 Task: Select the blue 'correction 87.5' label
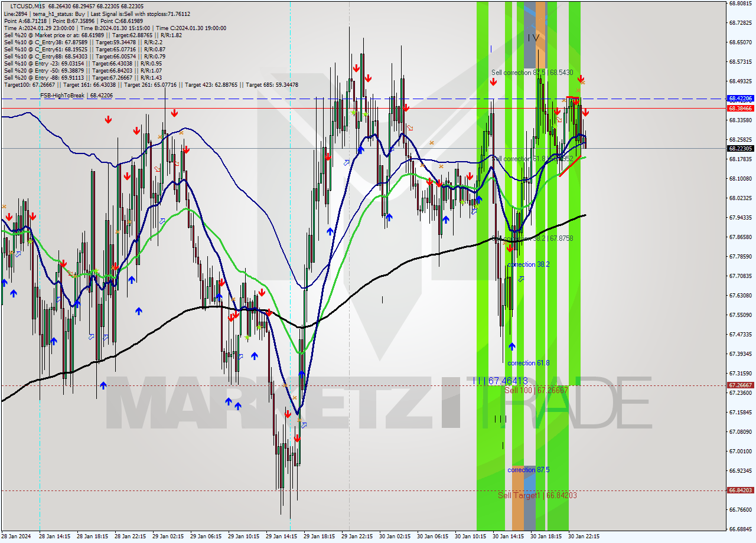(529, 470)
